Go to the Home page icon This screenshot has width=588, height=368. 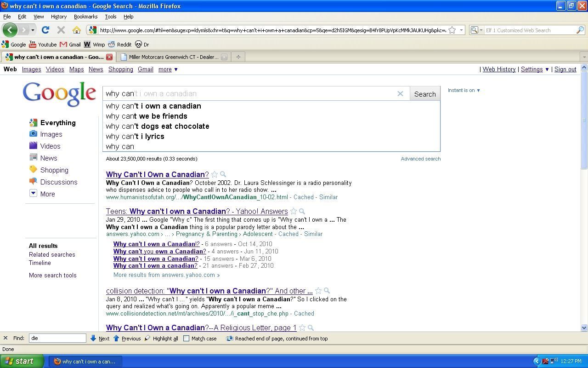coord(76,30)
